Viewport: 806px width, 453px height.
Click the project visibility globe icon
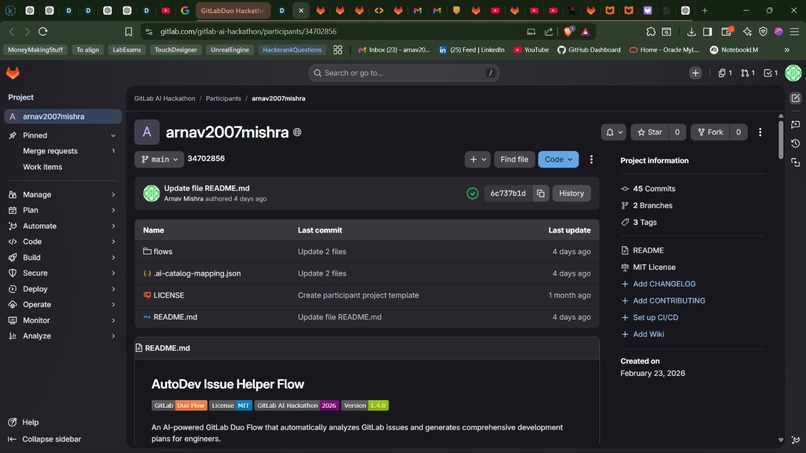point(297,132)
